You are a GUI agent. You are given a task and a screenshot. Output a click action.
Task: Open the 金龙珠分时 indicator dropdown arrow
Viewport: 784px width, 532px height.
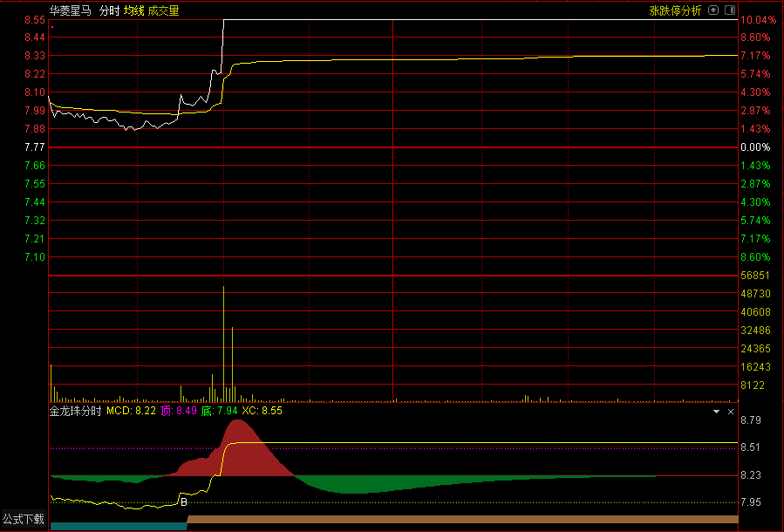pyautogui.click(x=716, y=412)
